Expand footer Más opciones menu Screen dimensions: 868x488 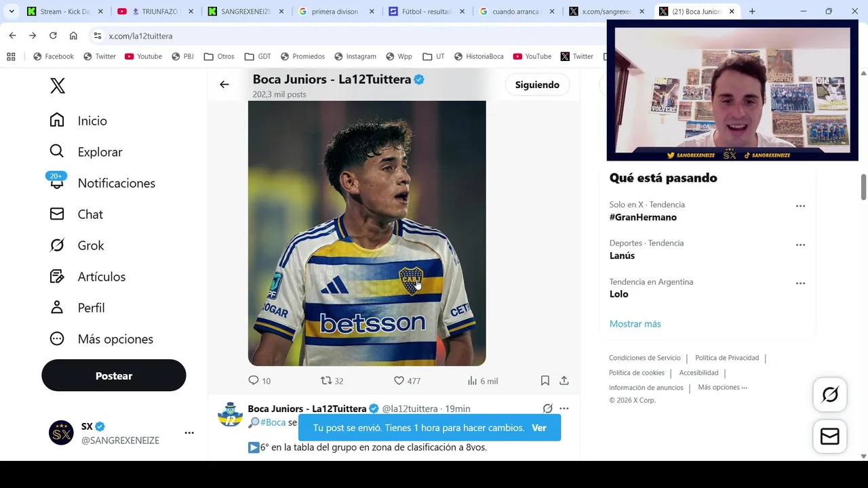point(722,388)
